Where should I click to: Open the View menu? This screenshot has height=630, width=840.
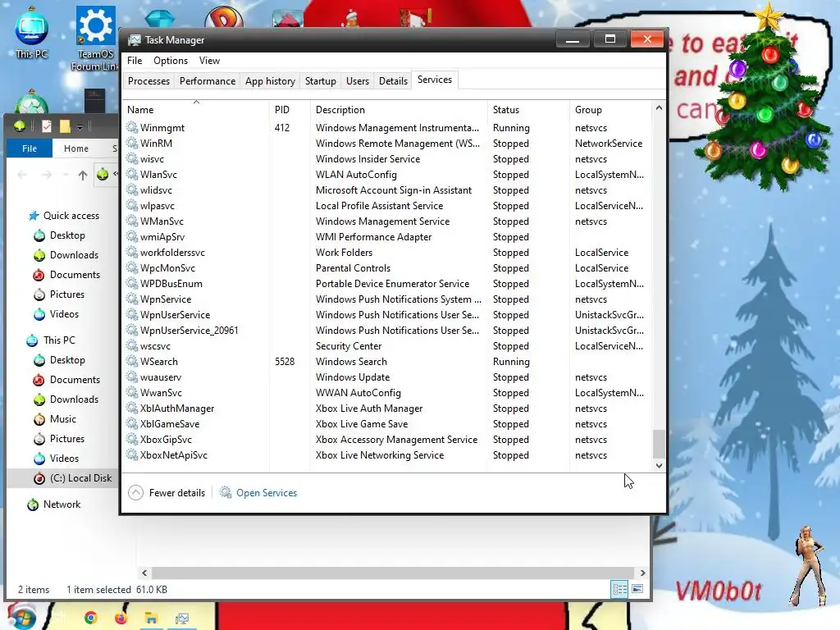click(209, 61)
